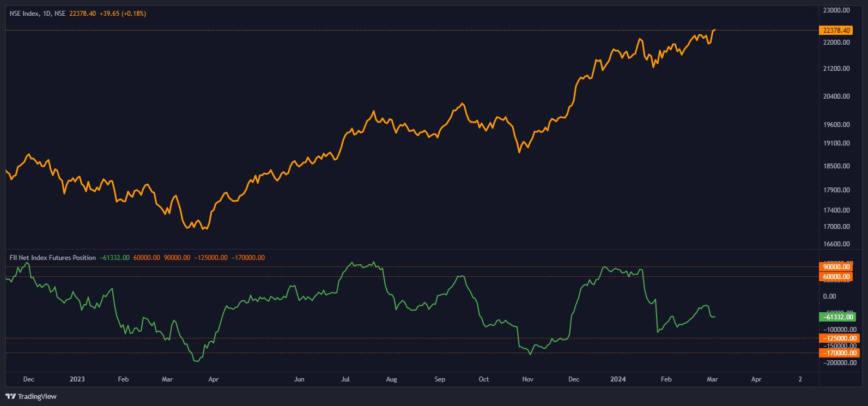The image size is (868, 406).
Task: Select the FII Net Index Futures Position legend
Action: [53, 257]
